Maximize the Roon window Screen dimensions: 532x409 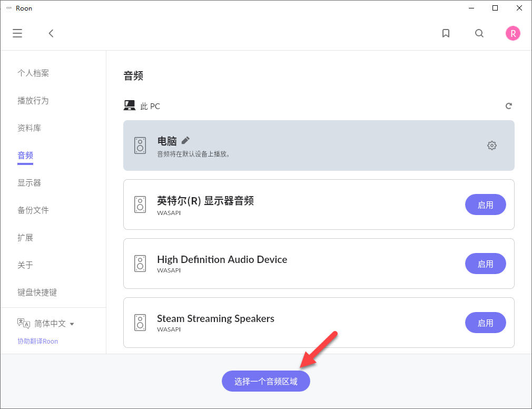(x=495, y=8)
